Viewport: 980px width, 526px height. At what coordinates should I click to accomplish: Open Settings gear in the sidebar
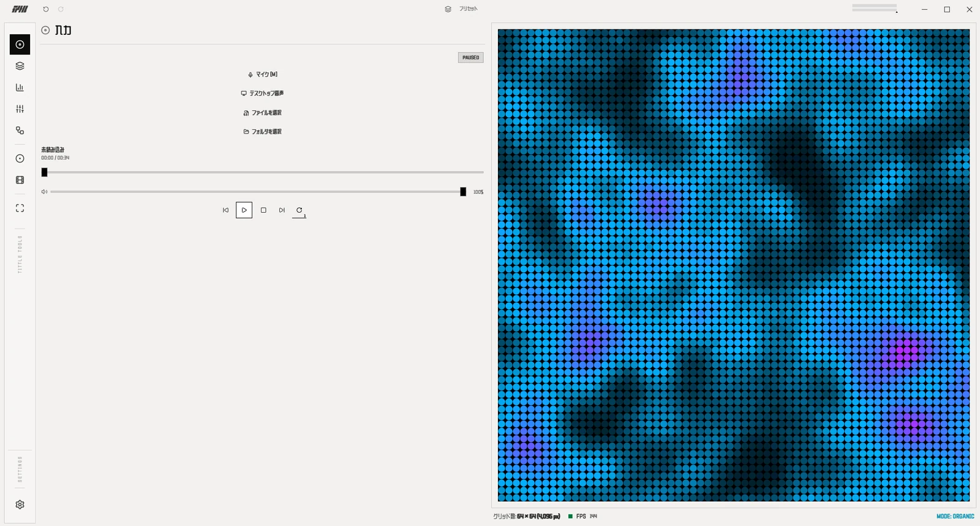20,505
